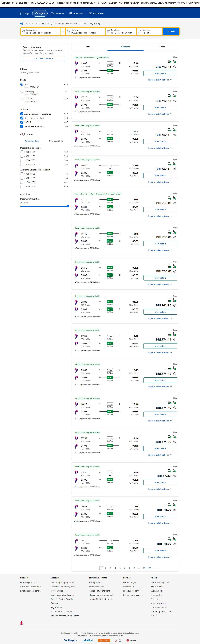Select the One way radio button
200x644 pixels.
pyautogui.click(x=38, y=24)
